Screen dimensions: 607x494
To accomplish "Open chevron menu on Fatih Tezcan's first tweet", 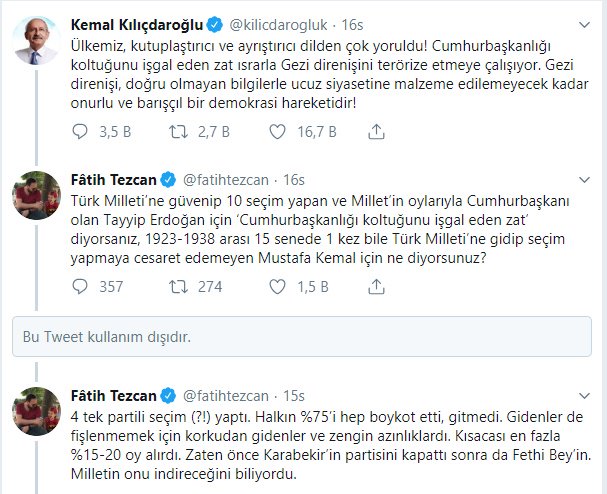I will [x=584, y=180].
